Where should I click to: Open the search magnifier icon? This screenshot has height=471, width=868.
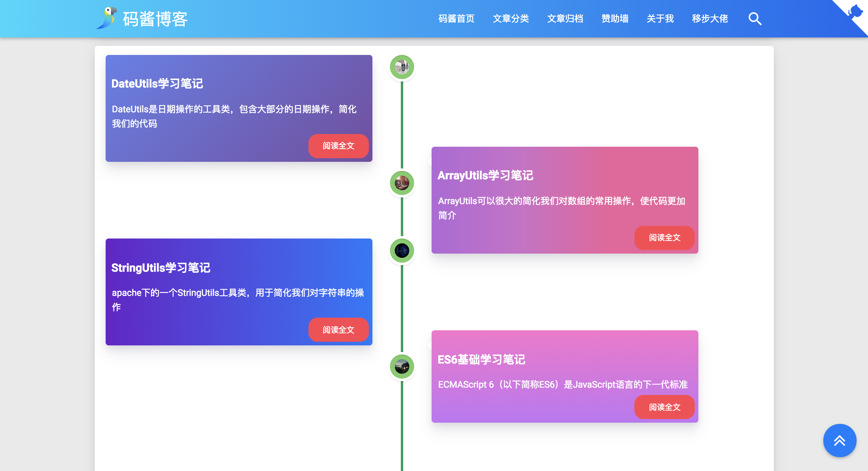[755, 19]
